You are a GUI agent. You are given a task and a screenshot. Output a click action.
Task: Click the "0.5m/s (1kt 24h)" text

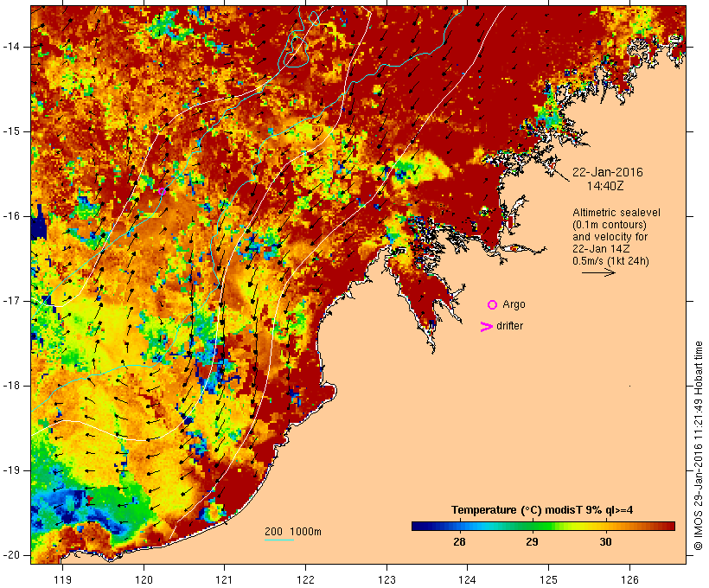point(611,261)
